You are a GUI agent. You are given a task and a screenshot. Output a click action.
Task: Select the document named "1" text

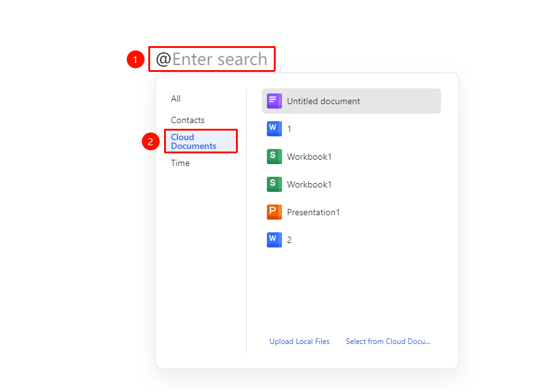tap(289, 129)
